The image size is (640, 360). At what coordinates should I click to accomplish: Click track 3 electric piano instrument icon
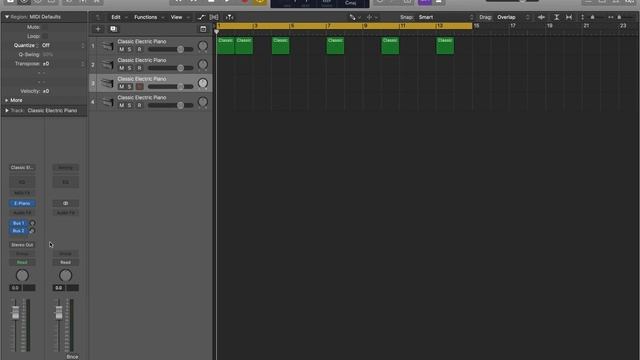coord(107,83)
